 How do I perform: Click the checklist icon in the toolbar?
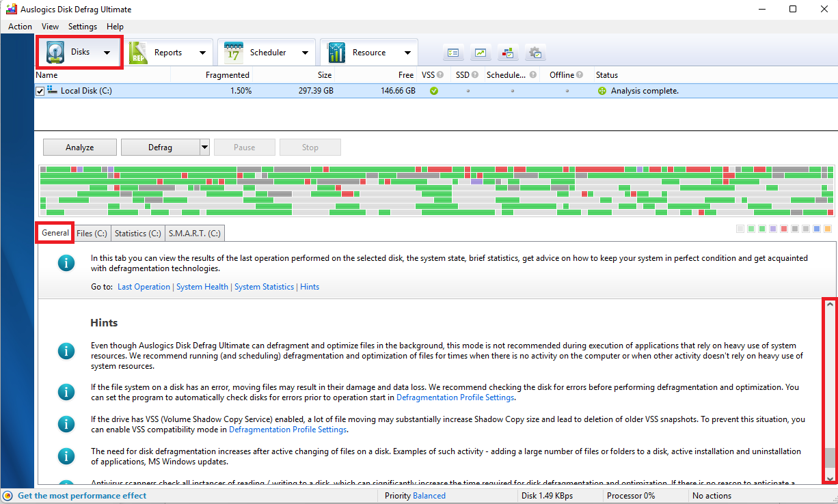pos(453,53)
